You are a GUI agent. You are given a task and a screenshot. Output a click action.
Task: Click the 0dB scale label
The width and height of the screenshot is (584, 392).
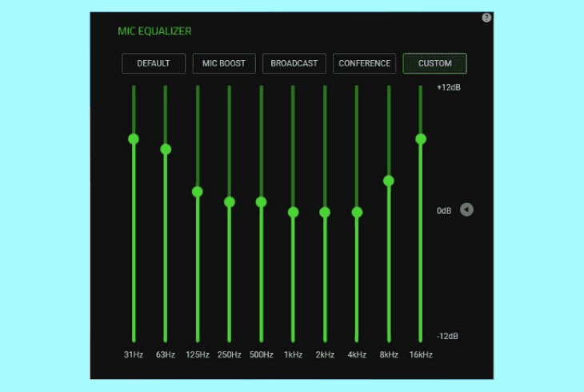[x=443, y=211]
